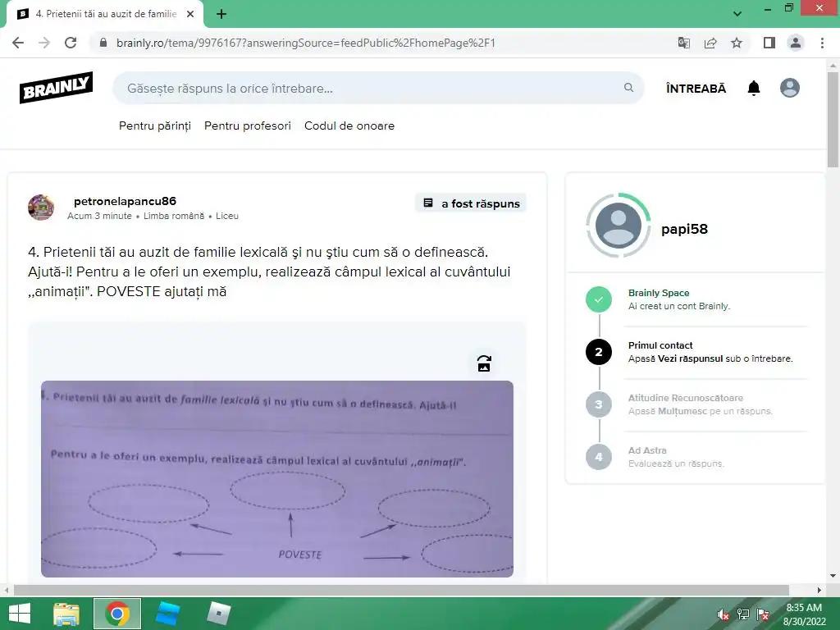This screenshot has height=630, width=840.
Task: Open the petronelapancu86 username link
Action: tap(125, 201)
